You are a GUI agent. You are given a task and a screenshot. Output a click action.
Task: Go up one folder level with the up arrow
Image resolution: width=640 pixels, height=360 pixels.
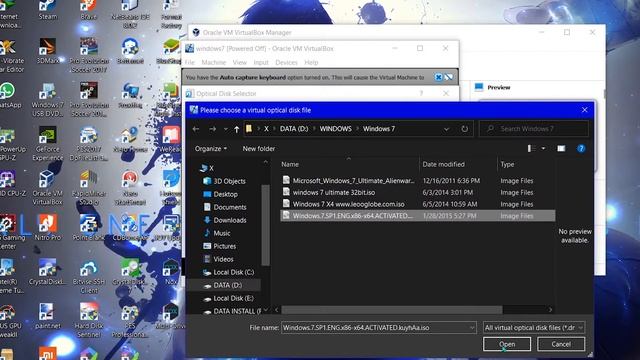coord(237,129)
